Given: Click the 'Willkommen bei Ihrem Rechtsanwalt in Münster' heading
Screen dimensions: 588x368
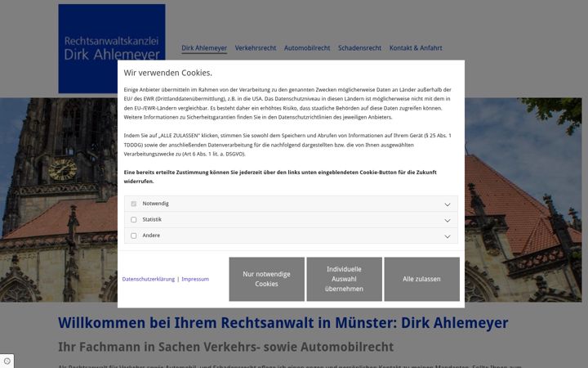Looking at the screenshot, I should [x=283, y=323].
